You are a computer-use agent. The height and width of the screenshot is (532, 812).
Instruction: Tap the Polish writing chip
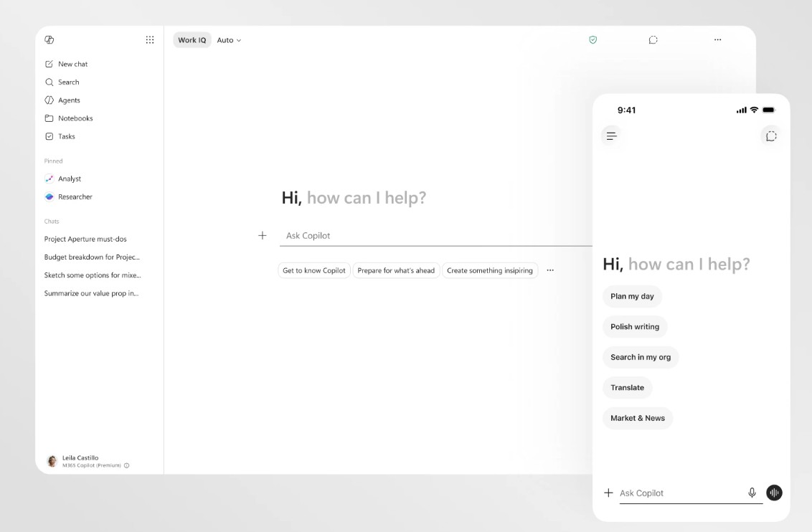(x=635, y=327)
